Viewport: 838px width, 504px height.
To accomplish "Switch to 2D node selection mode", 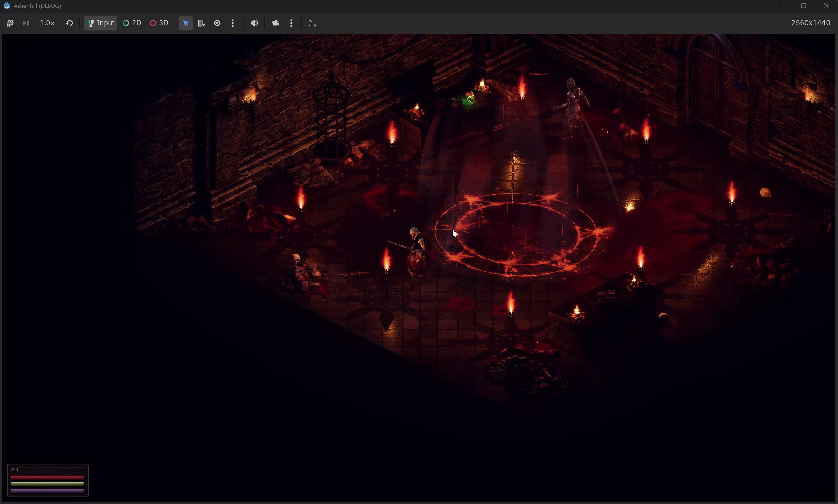I will (132, 23).
